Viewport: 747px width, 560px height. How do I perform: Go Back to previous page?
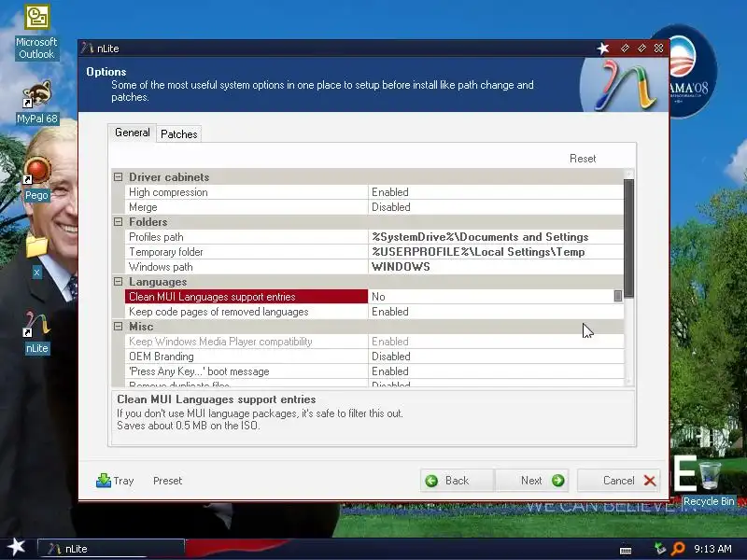point(457,481)
